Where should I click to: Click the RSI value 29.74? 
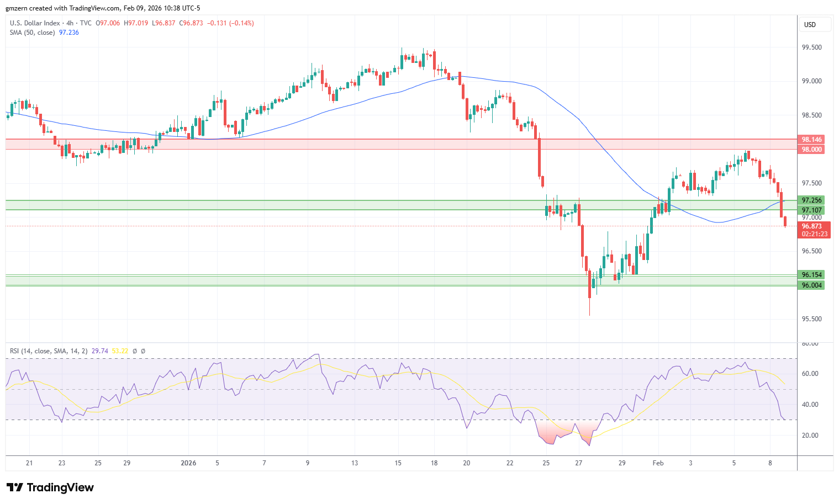(x=99, y=351)
